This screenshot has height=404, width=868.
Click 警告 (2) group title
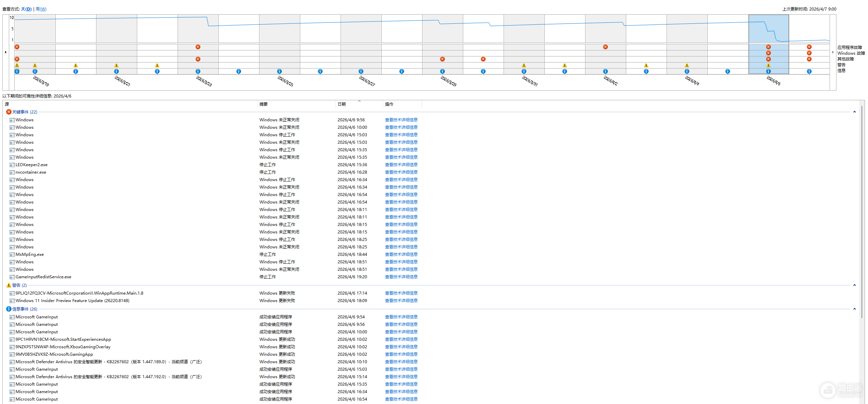tap(19, 285)
